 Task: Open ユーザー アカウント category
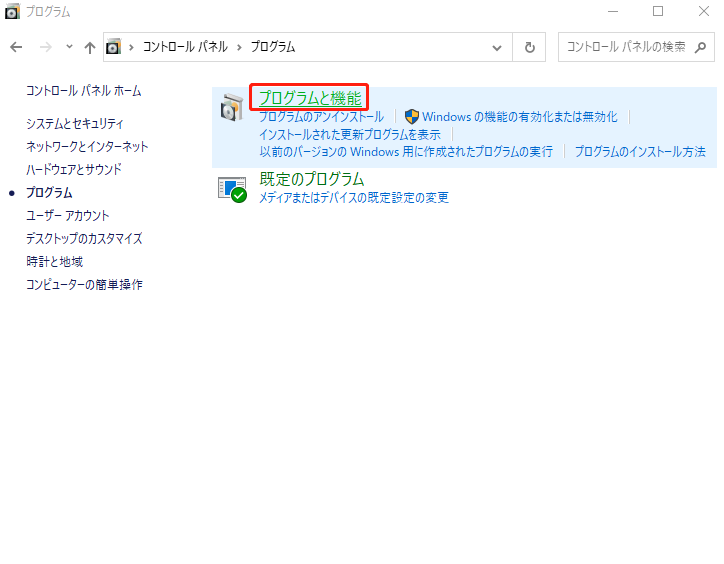(x=68, y=216)
